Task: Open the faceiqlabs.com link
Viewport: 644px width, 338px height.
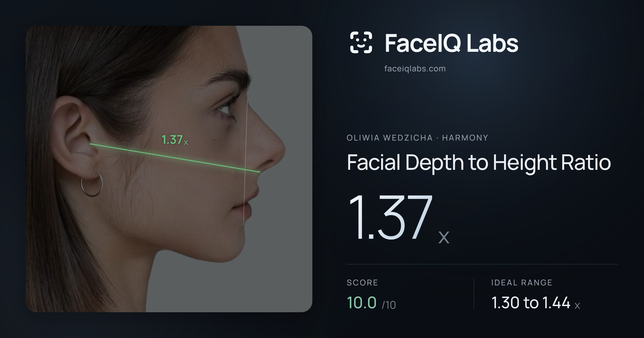Action: [x=415, y=69]
